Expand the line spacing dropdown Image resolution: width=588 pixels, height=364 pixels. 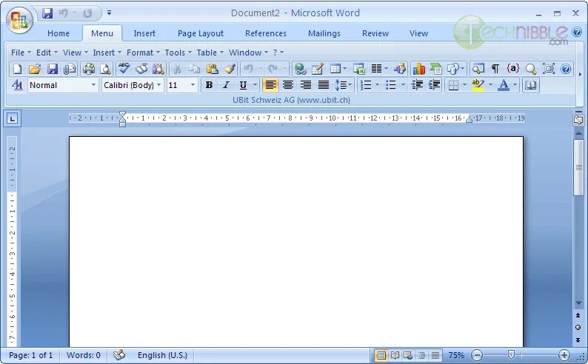point(350,85)
